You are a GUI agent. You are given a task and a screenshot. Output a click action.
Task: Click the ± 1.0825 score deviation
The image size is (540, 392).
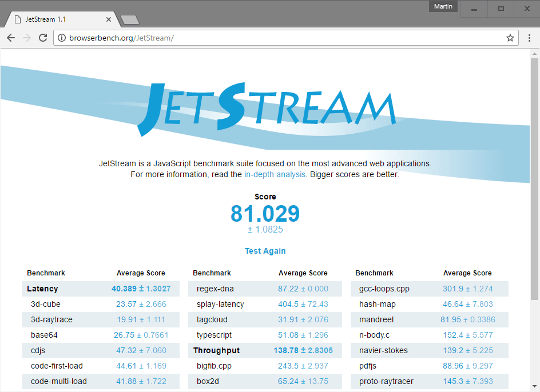coord(265,230)
